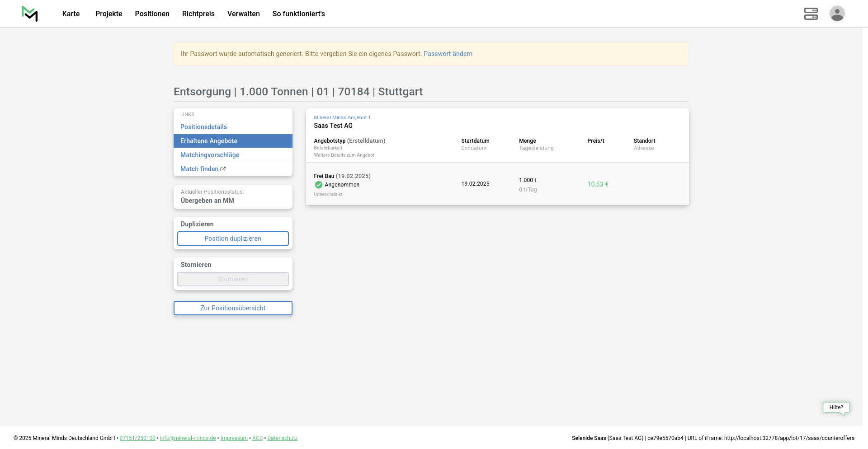This screenshot has width=868, height=449.
Task: Open the Karte menu item
Action: coord(71,14)
